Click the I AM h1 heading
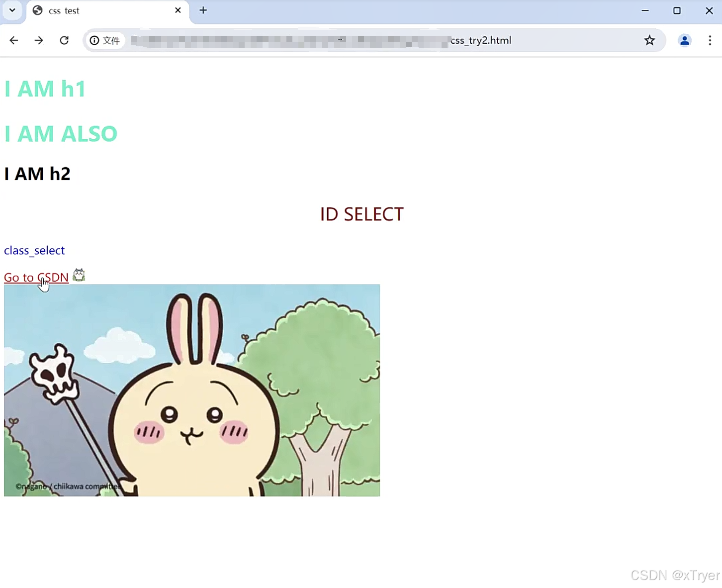 click(45, 89)
